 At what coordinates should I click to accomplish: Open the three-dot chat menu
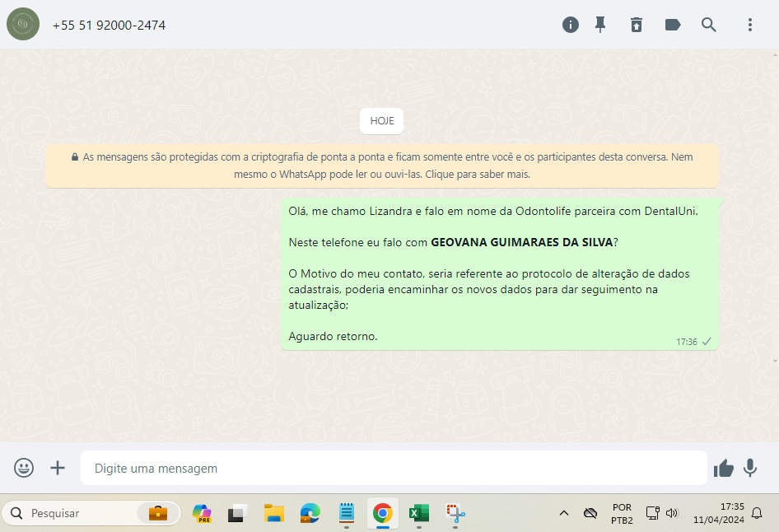(750, 25)
